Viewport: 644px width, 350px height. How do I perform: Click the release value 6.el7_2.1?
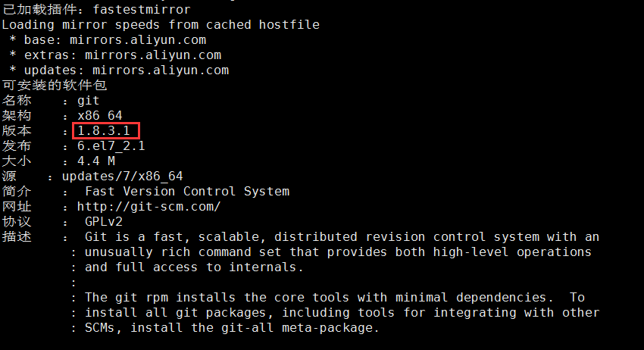(x=111, y=145)
